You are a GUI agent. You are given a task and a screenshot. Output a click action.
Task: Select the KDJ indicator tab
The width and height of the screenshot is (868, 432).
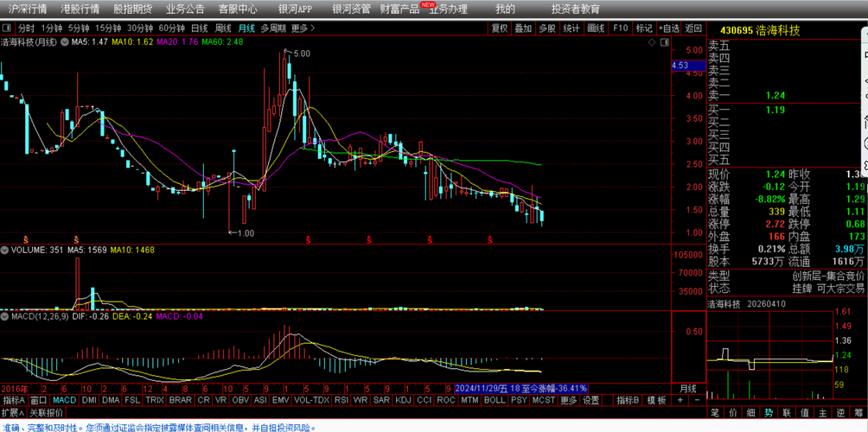pos(404,400)
